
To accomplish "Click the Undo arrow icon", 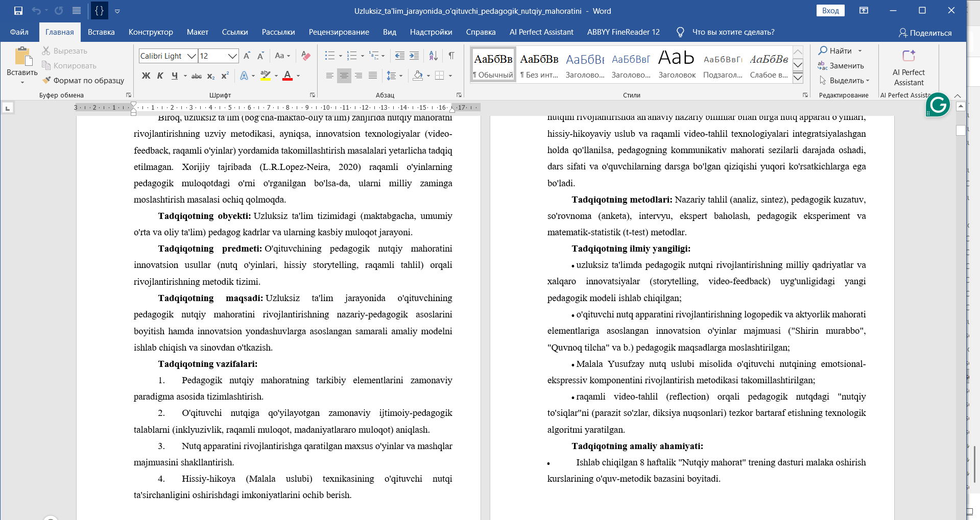I will pos(36,11).
